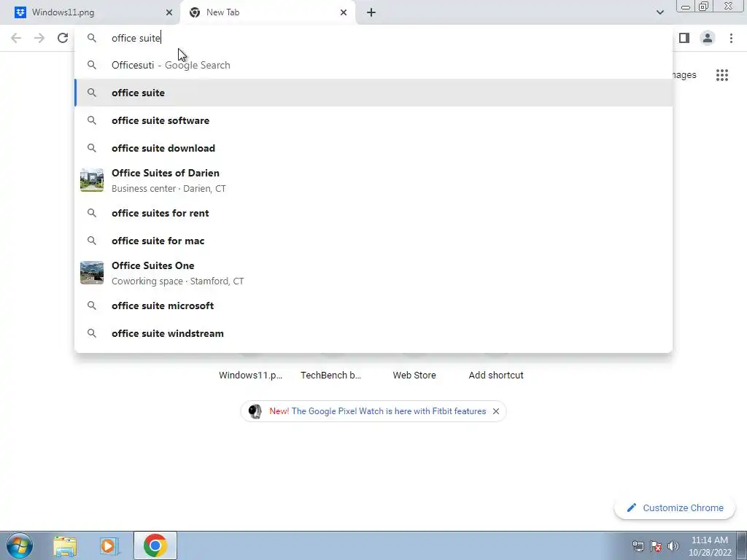Reload the page with the refresh icon

click(63, 38)
